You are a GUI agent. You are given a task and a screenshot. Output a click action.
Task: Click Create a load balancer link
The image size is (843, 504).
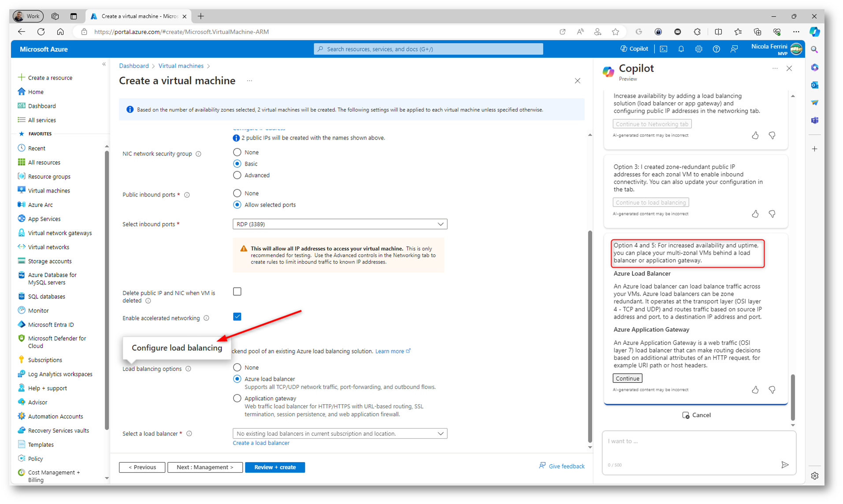[x=261, y=443]
